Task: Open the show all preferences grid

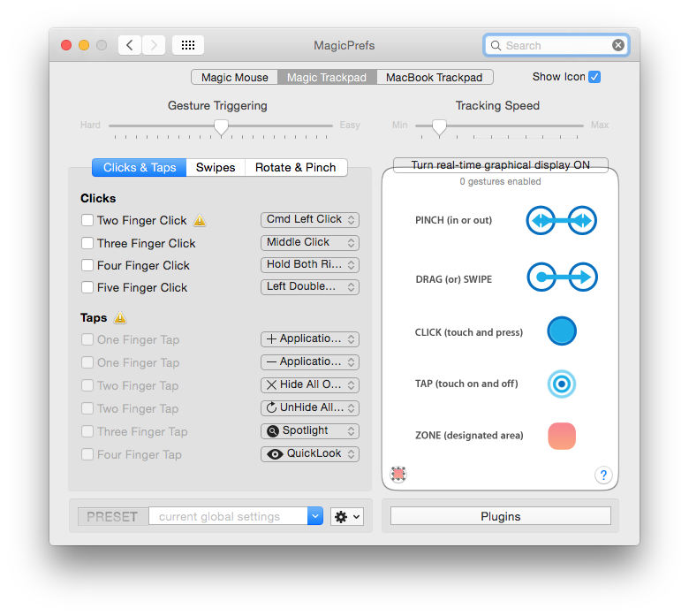Action: coord(187,45)
